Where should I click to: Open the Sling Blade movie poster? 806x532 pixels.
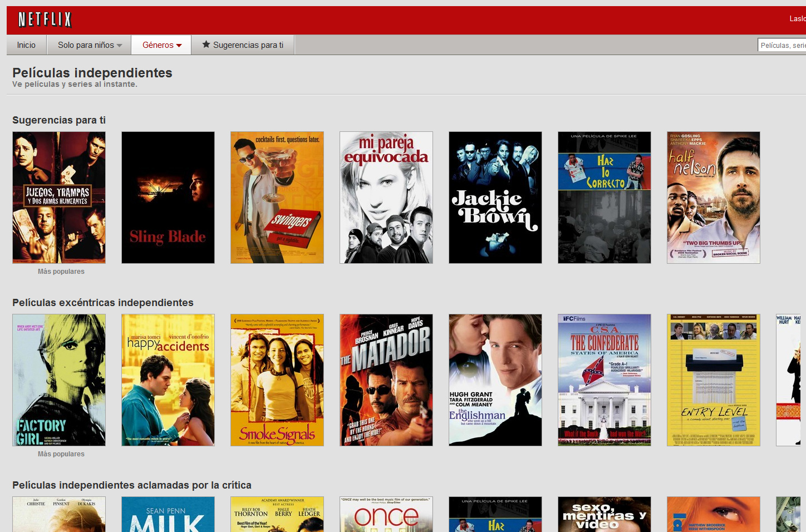(168, 198)
